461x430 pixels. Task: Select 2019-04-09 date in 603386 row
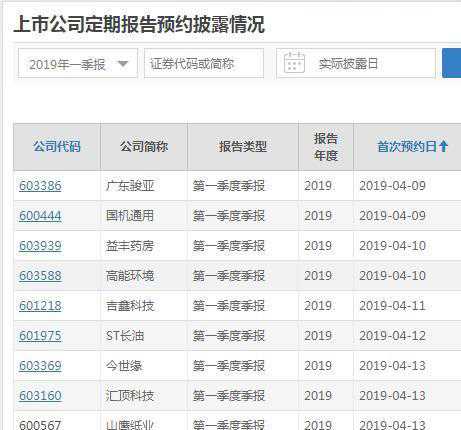[x=393, y=186]
